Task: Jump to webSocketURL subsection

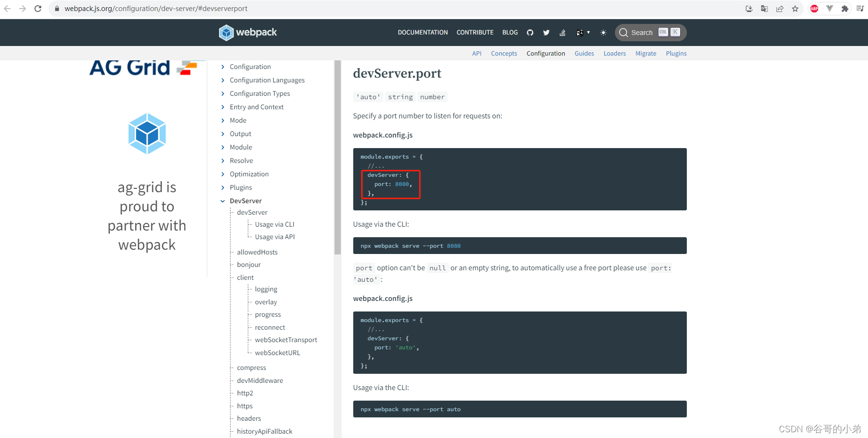Action: point(277,353)
